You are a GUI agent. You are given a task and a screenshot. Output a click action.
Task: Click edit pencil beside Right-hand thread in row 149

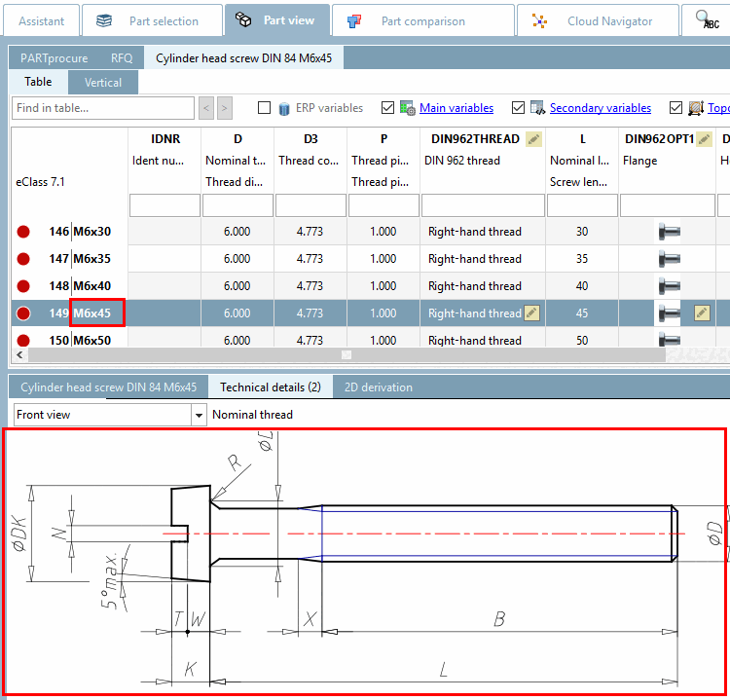pyautogui.click(x=531, y=313)
